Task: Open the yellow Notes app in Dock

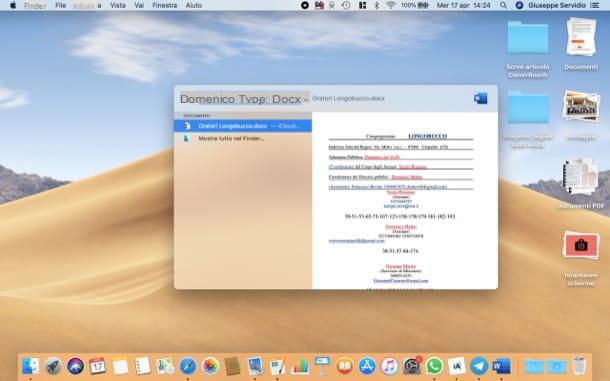Action: point(120,366)
